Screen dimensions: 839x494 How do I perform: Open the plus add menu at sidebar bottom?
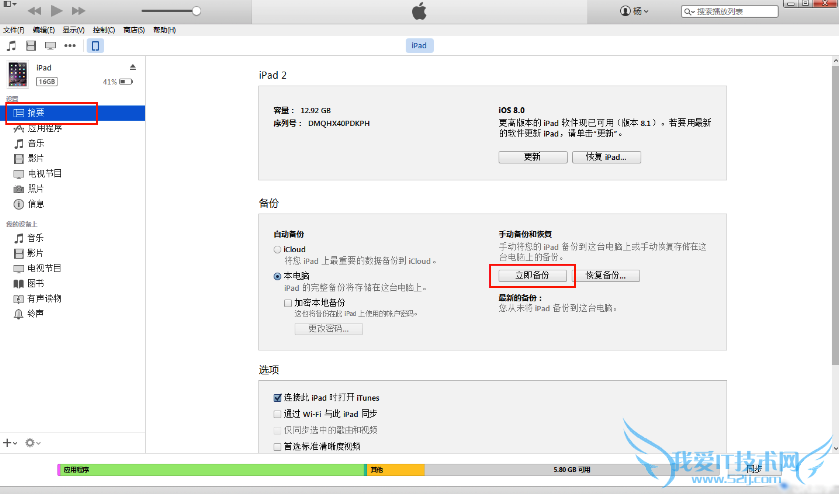pos(10,443)
